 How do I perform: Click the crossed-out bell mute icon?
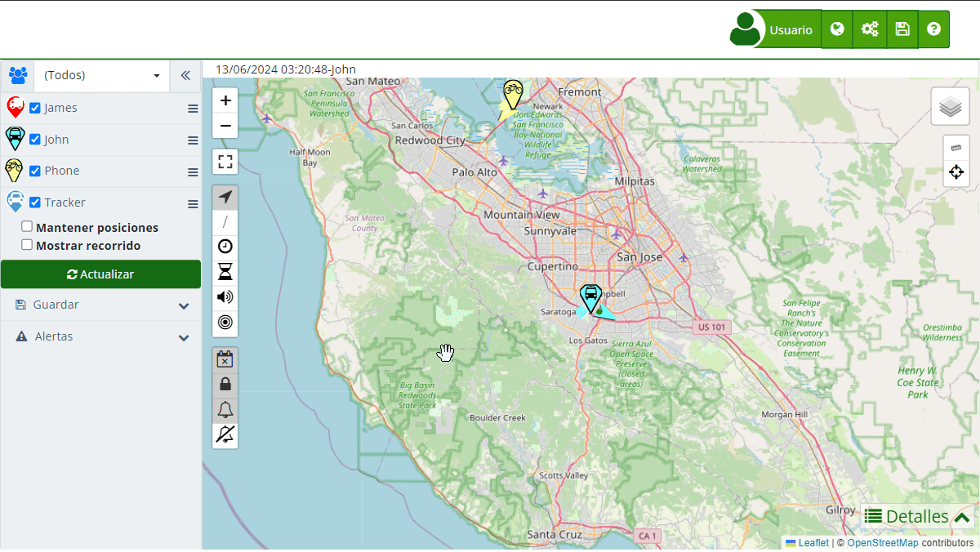coord(225,434)
